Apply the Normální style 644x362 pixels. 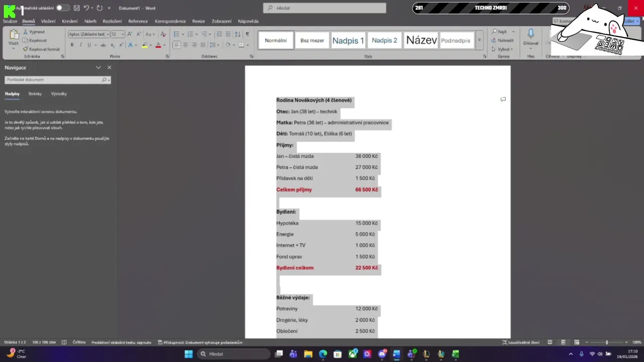pos(276,41)
